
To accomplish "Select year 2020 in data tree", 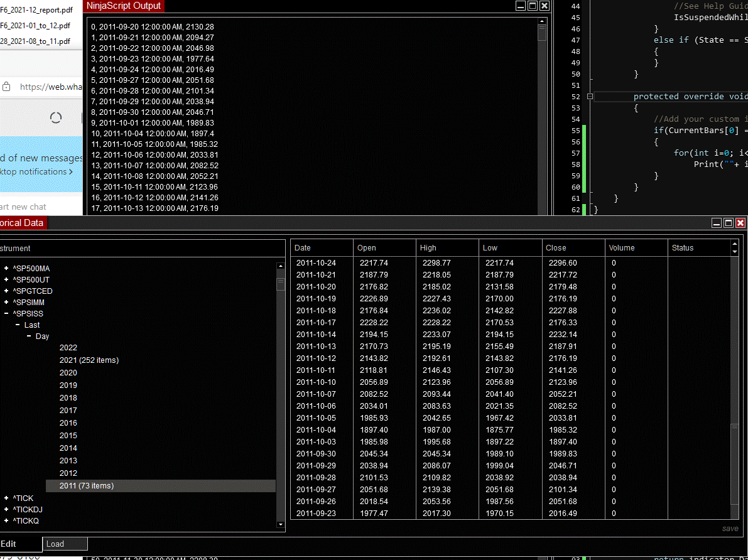I will [x=68, y=372].
